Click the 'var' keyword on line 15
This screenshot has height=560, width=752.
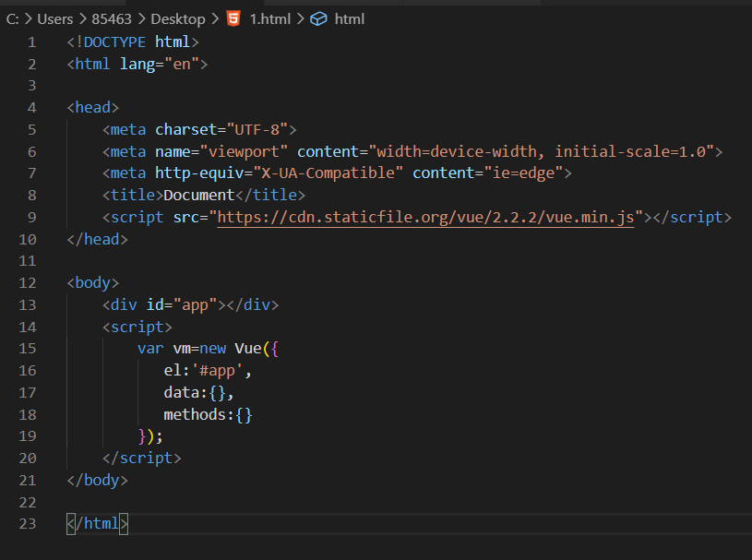tap(150, 349)
